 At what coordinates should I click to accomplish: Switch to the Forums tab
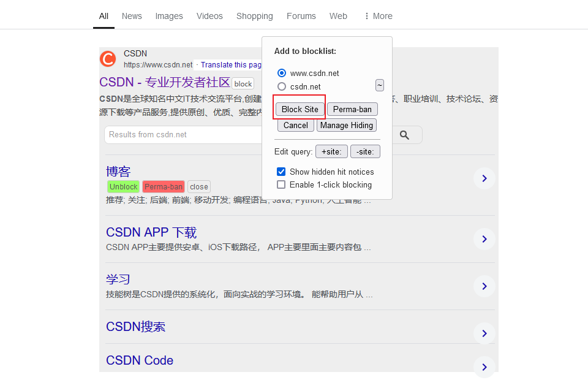coord(301,16)
